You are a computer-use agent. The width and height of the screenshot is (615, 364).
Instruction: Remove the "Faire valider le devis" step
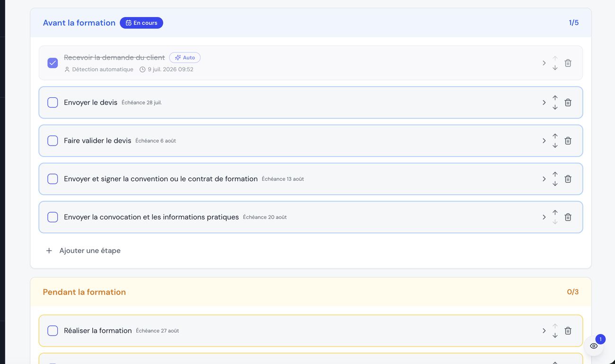click(568, 141)
